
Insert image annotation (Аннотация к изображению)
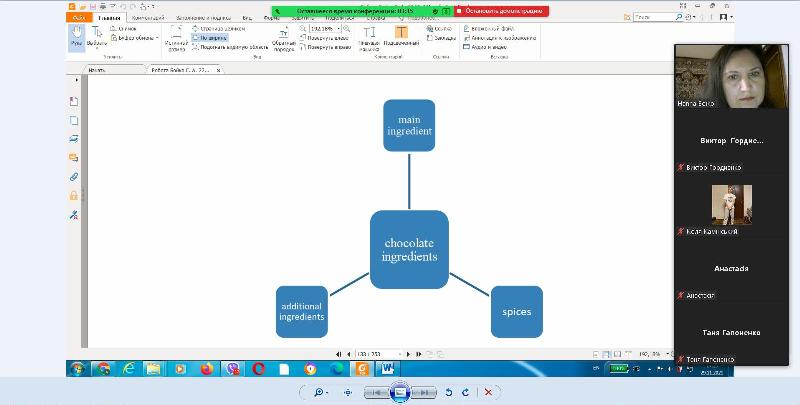click(499, 38)
